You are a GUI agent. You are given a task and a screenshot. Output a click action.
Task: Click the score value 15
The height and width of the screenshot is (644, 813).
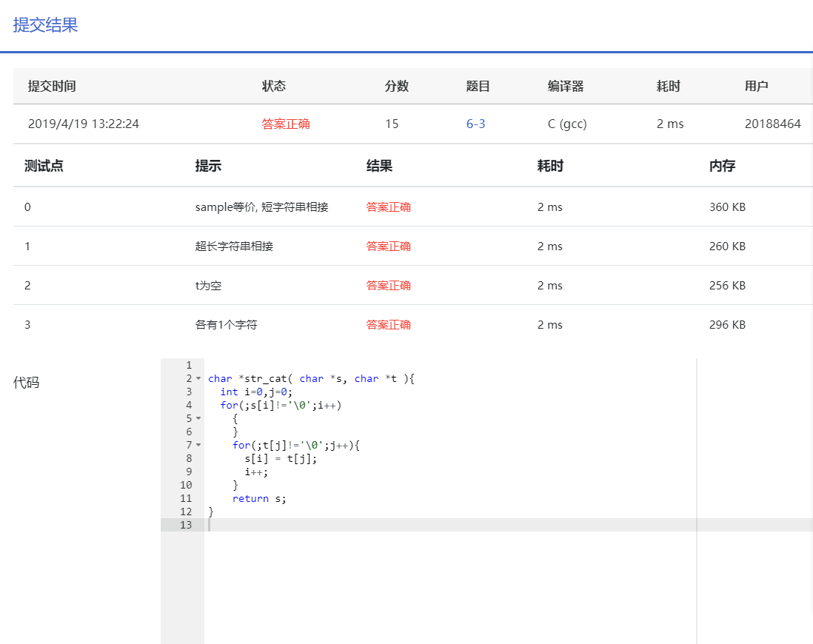tap(392, 124)
